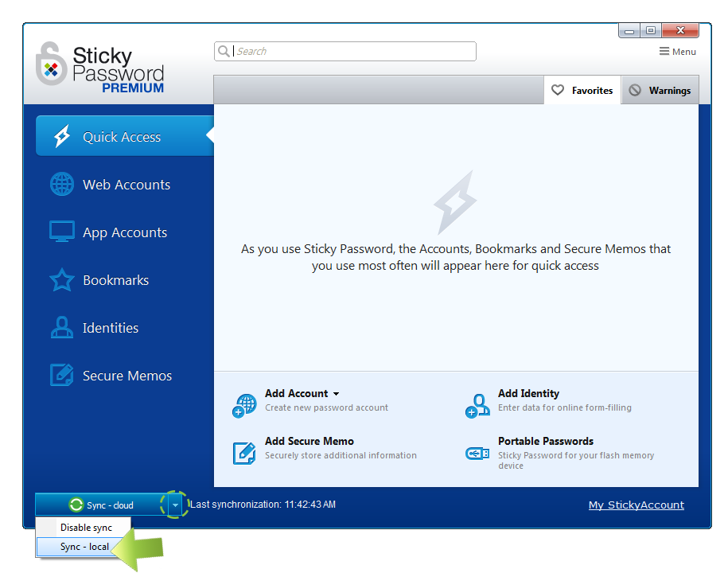Viewport: 728px width, 573px height.
Task: Switch to the Warnings tab
Action: 660,90
